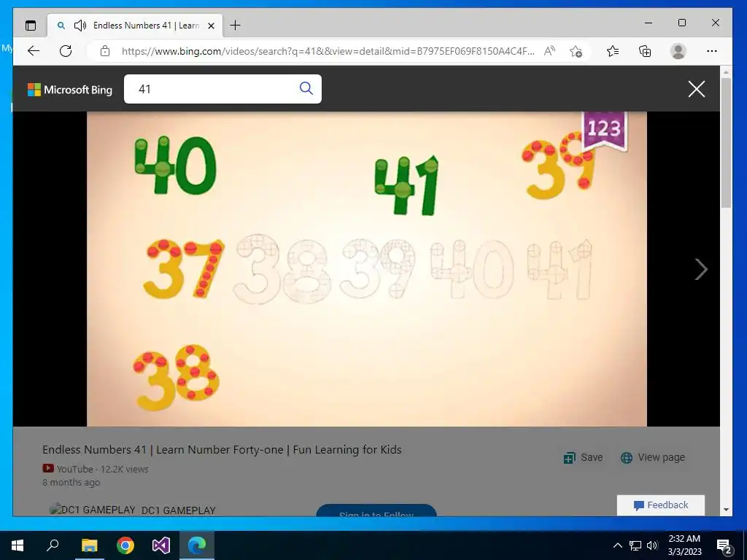Click the scrollbar down arrow

[x=726, y=510]
